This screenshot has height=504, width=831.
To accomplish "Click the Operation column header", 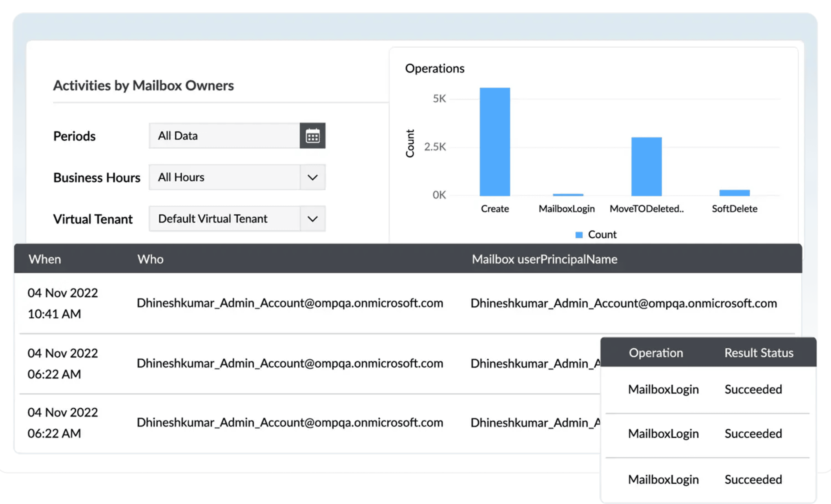I will [x=656, y=353].
